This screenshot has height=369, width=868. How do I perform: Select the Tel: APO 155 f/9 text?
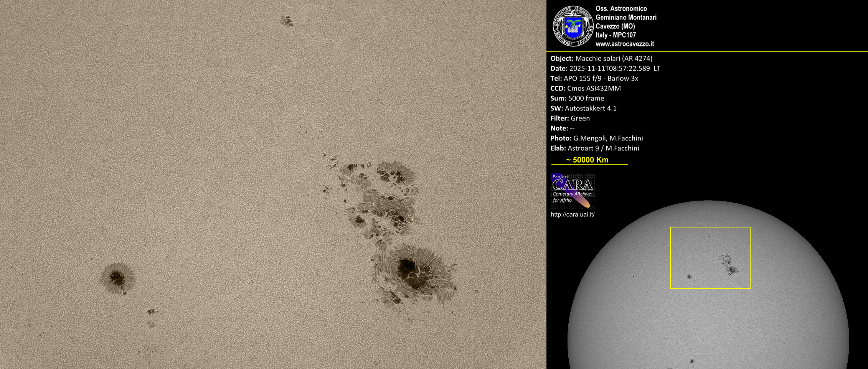594,79
